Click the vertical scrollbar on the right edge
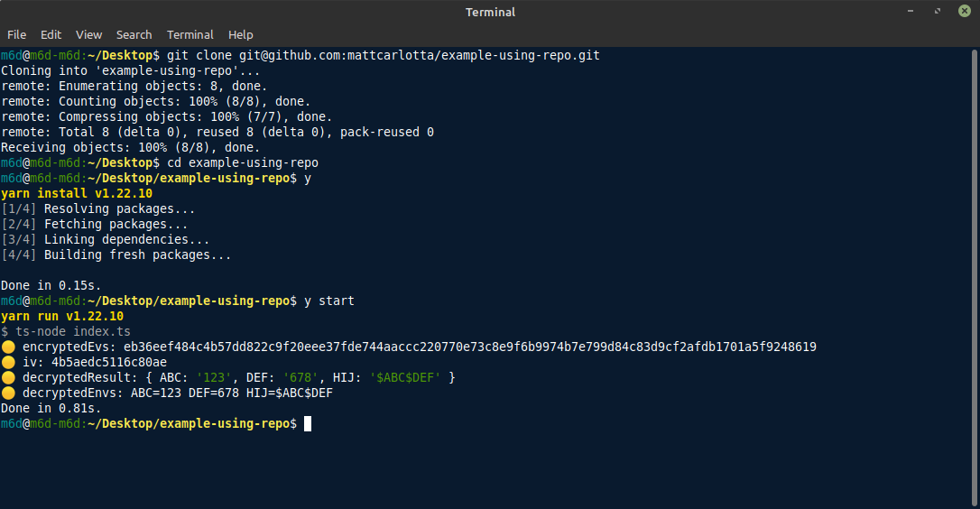The width and height of the screenshot is (980, 509). click(x=975, y=278)
